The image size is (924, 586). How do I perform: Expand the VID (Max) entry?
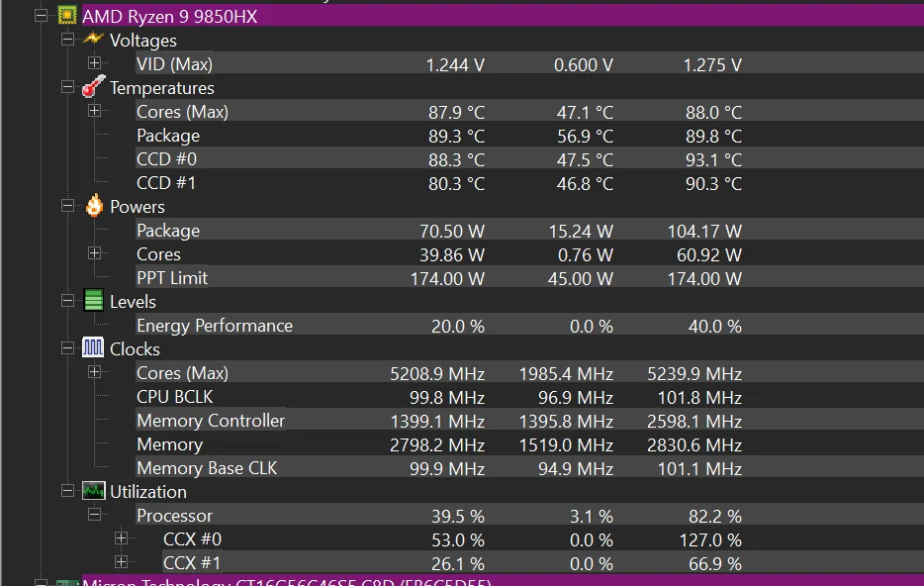[94, 62]
